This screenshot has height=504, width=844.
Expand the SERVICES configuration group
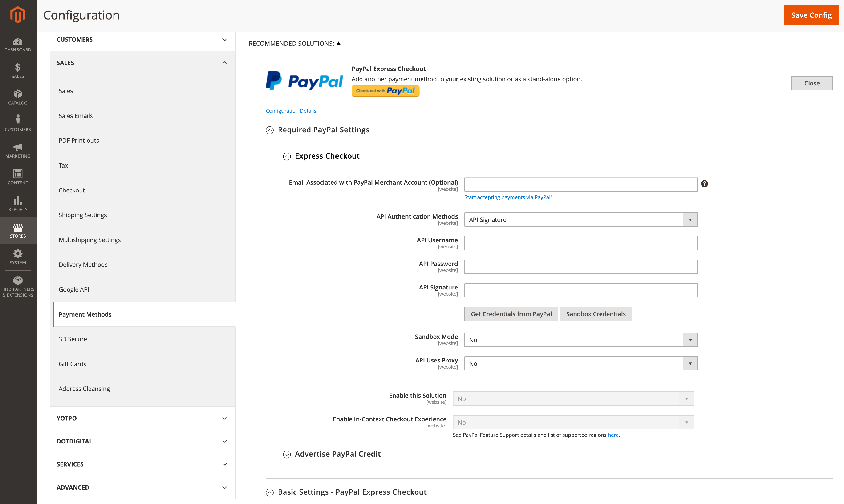(x=143, y=464)
